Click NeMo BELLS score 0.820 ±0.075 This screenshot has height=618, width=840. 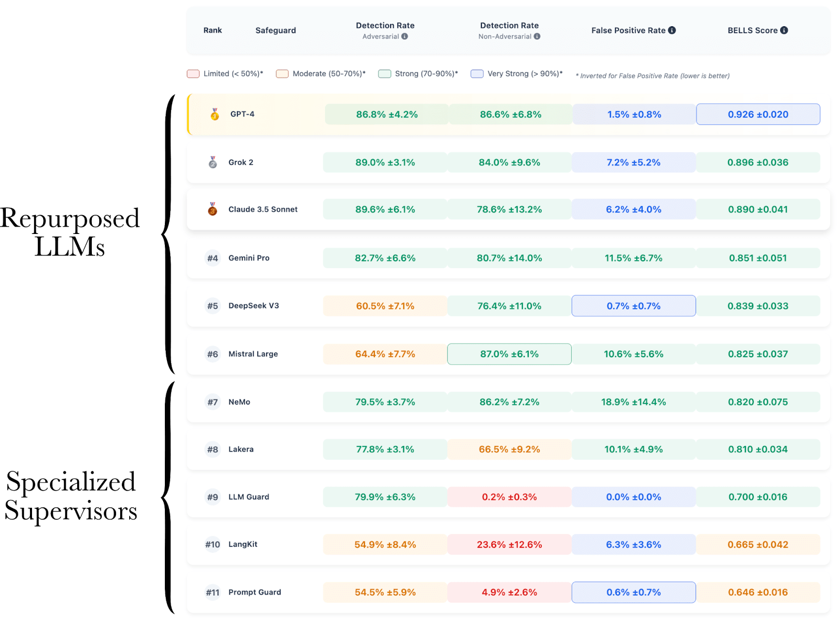click(758, 402)
